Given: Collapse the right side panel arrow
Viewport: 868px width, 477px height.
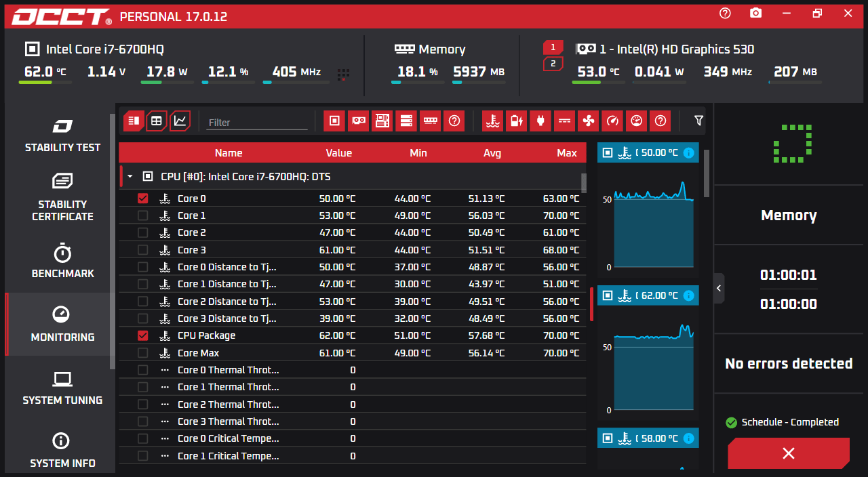Looking at the screenshot, I should (x=719, y=288).
